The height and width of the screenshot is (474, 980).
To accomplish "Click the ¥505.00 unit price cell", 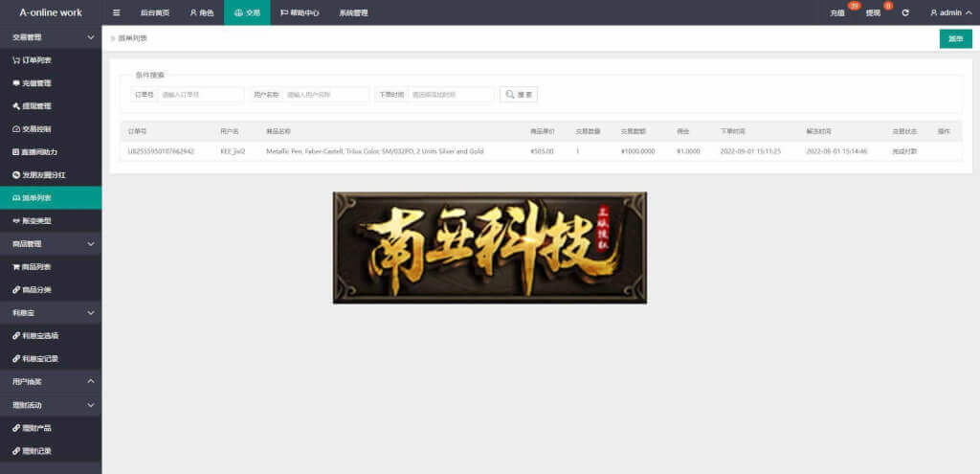I will [x=542, y=151].
